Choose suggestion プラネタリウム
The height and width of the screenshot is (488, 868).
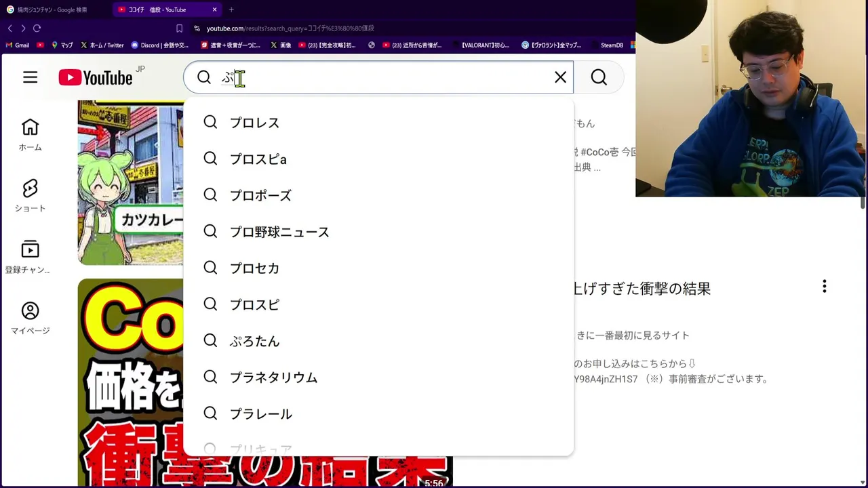(x=378, y=378)
